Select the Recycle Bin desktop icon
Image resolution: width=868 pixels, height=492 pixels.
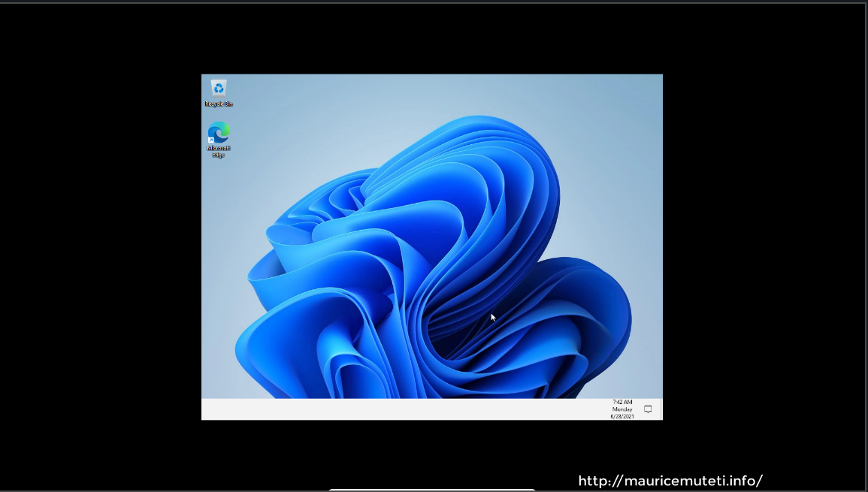[x=219, y=93]
